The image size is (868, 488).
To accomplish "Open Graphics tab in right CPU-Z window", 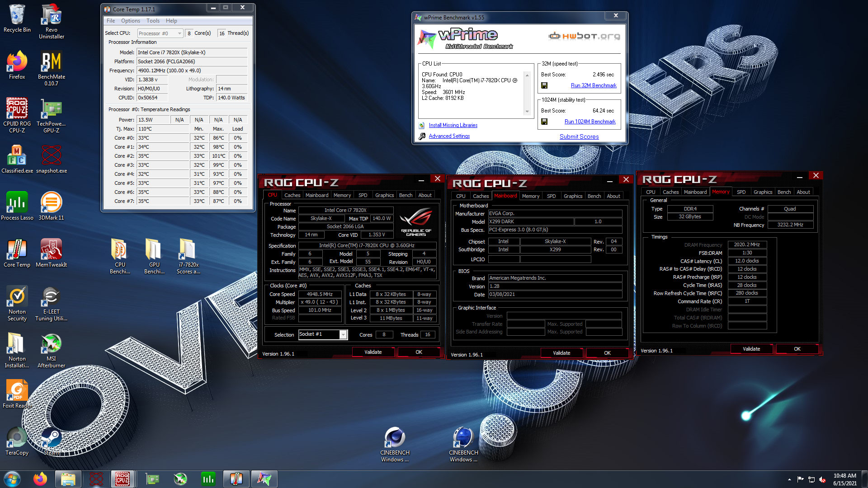I will pos(763,192).
